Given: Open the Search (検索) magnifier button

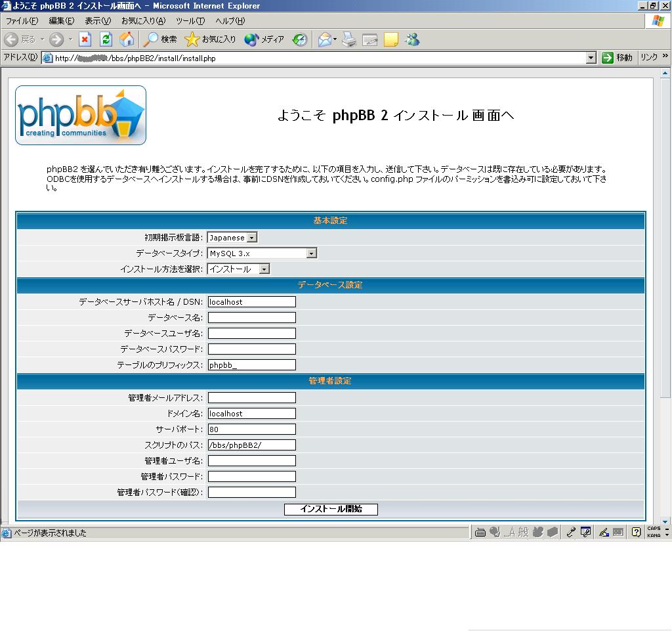Looking at the screenshot, I should pos(160,39).
